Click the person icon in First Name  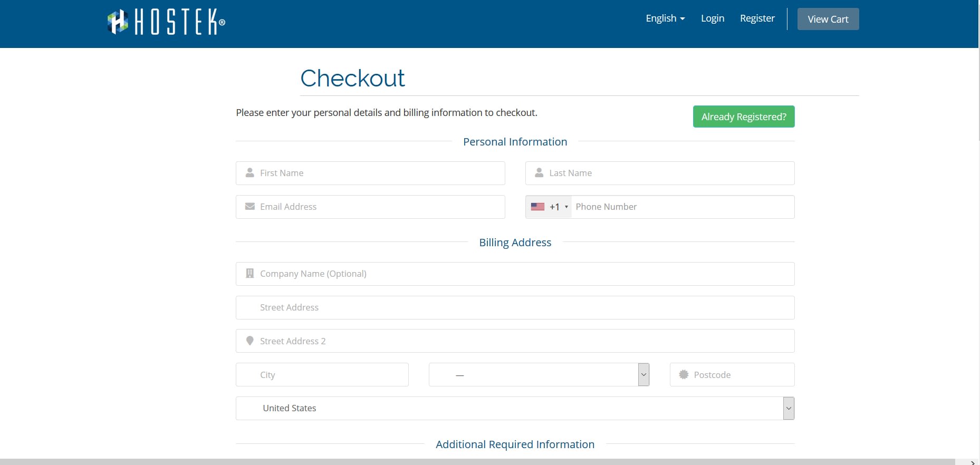coord(250,172)
